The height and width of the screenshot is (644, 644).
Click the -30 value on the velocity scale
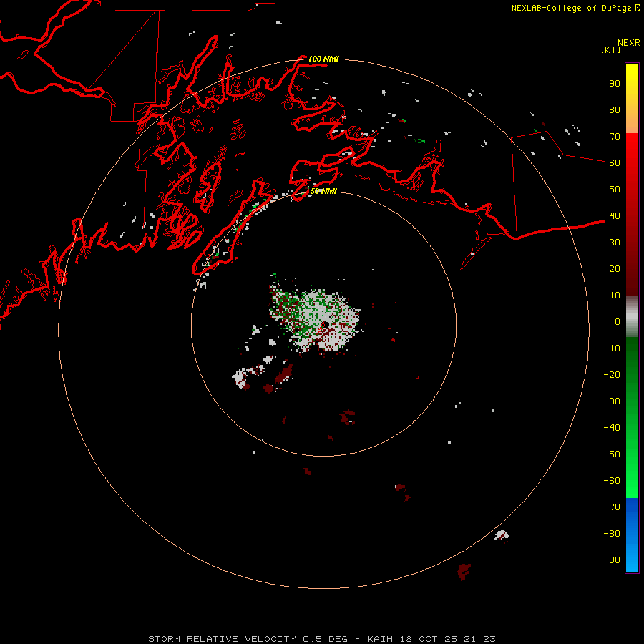(x=612, y=401)
